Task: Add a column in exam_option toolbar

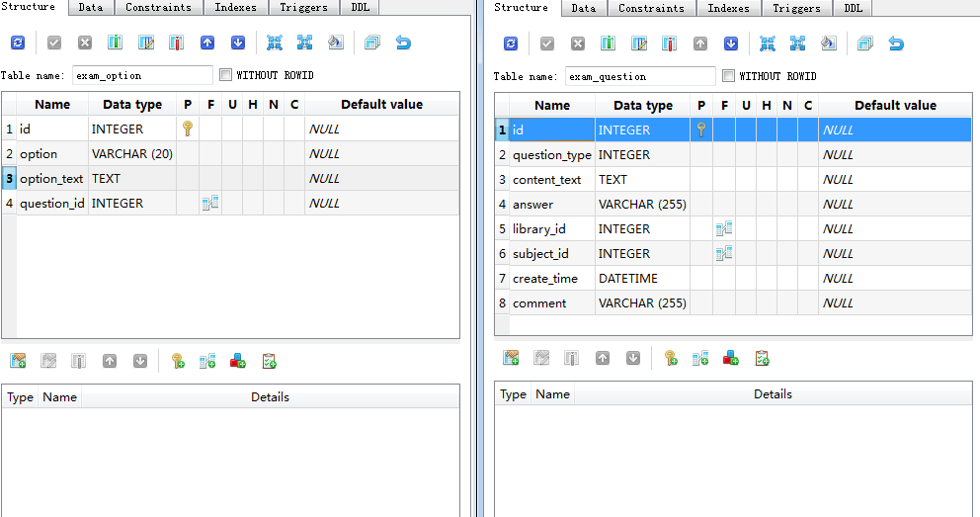Action: click(115, 43)
